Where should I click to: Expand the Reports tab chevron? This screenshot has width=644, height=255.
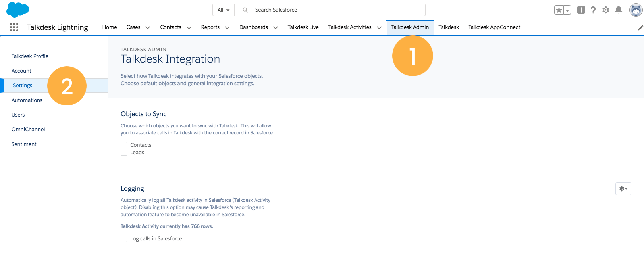click(227, 27)
